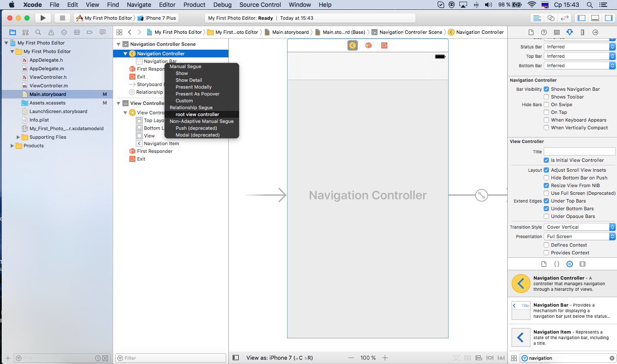Open the Find navigator
The width and height of the screenshot is (617, 364).
[38, 32]
